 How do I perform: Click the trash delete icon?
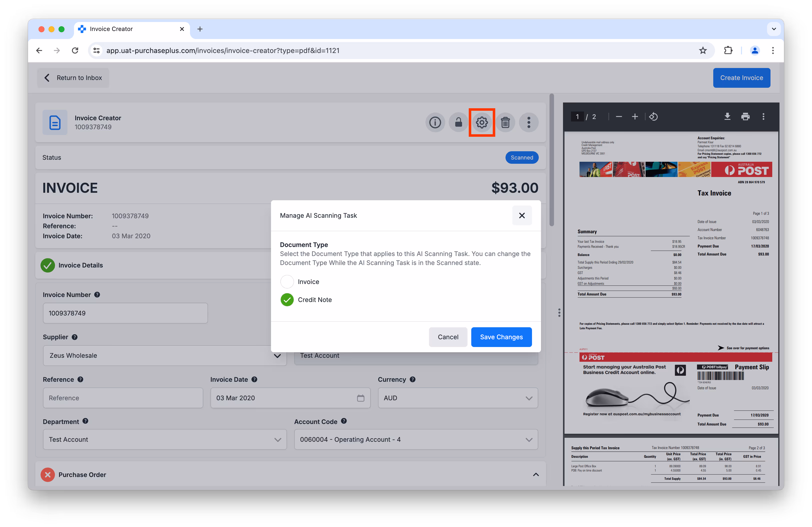click(x=505, y=122)
